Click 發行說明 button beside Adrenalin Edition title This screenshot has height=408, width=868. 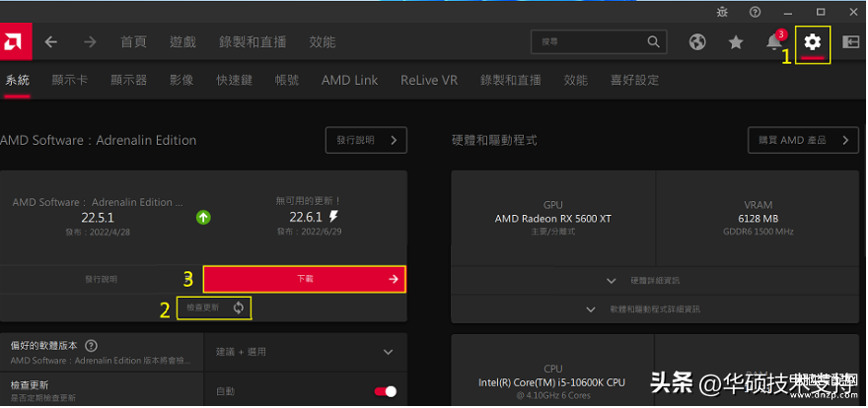366,140
